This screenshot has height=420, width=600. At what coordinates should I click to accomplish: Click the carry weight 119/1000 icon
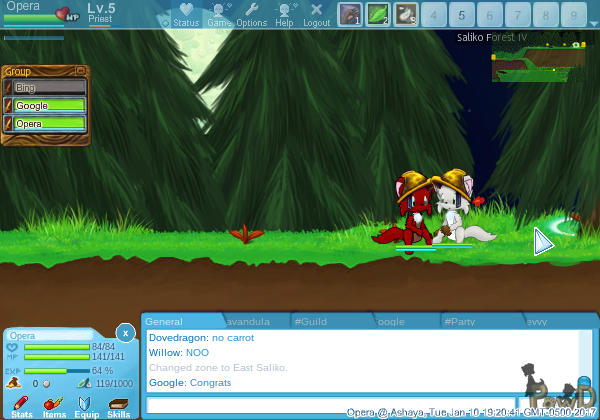point(84,383)
